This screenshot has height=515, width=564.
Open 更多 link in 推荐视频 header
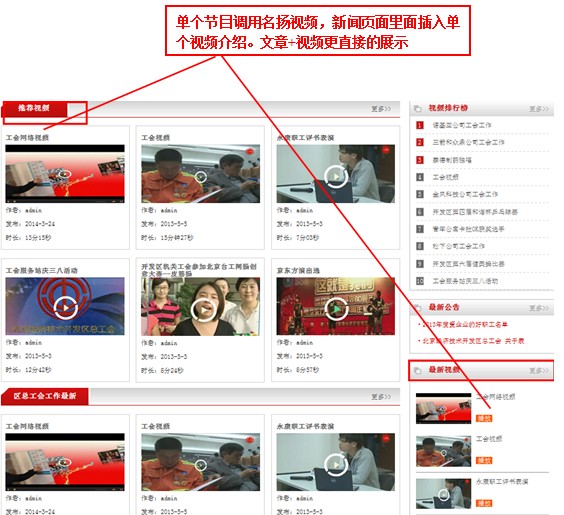381,109
